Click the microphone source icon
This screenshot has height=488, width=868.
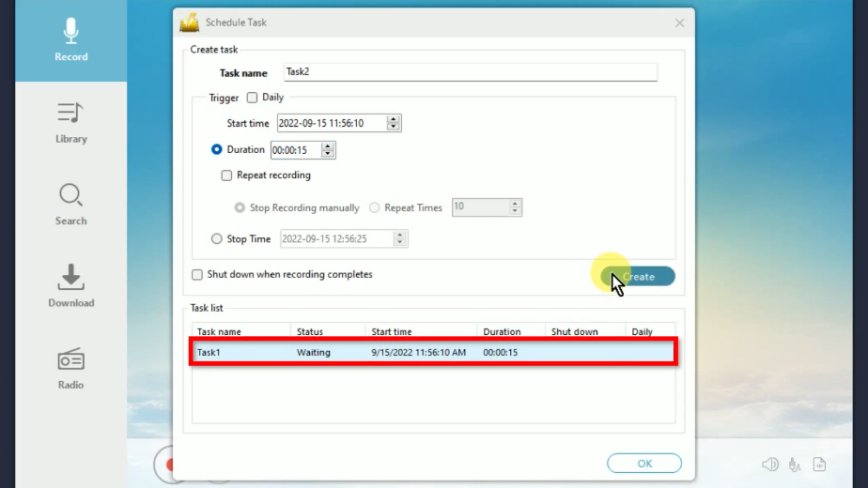coord(795,465)
